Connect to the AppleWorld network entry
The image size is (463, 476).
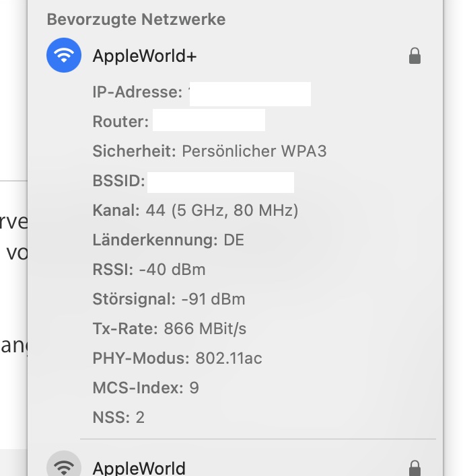[139, 467]
